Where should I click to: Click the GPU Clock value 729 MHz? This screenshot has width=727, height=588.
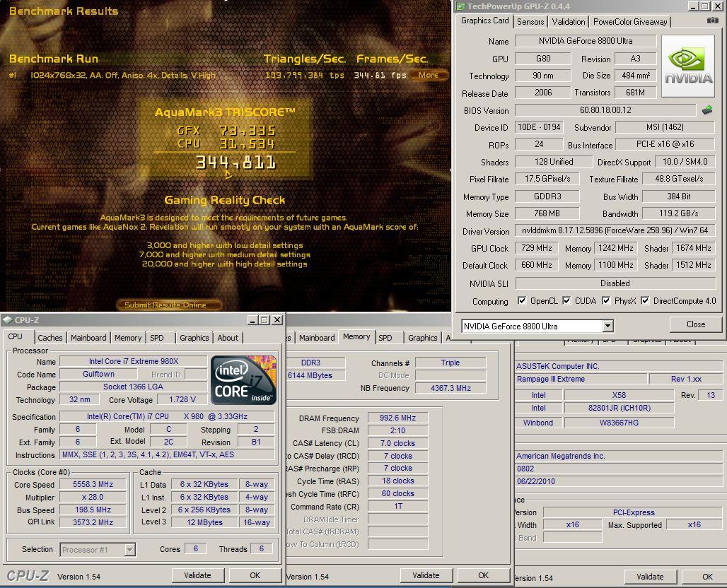click(x=537, y=248)
